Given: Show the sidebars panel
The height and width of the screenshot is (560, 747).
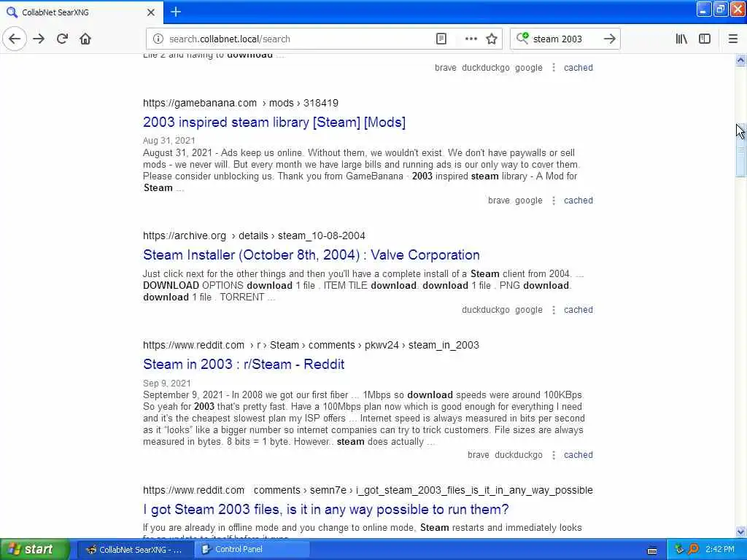Looking at the screenshot, I should point(705,39).
